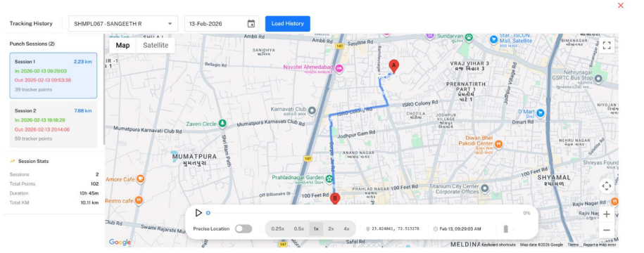
Task: Toggle fullscreen map view
Action: [607, 46]
